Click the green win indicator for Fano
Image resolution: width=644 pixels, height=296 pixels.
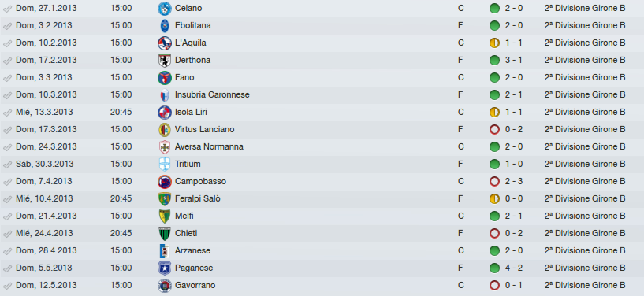(x=494, y=77)
